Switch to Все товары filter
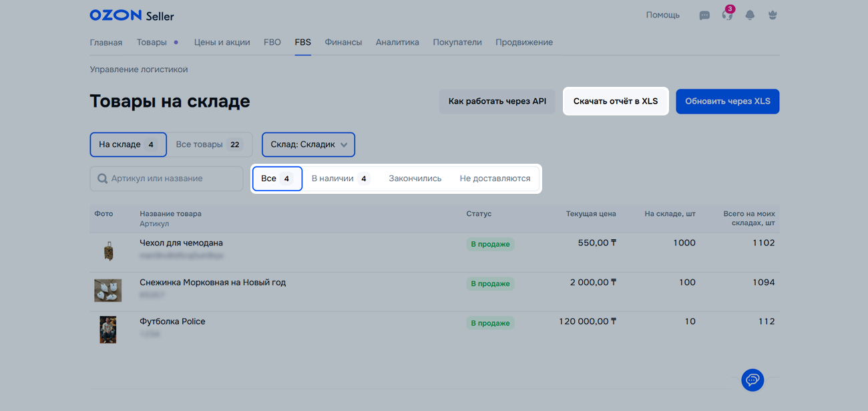The height and width of the screenshot is (411, 868). tap(209, 144)
